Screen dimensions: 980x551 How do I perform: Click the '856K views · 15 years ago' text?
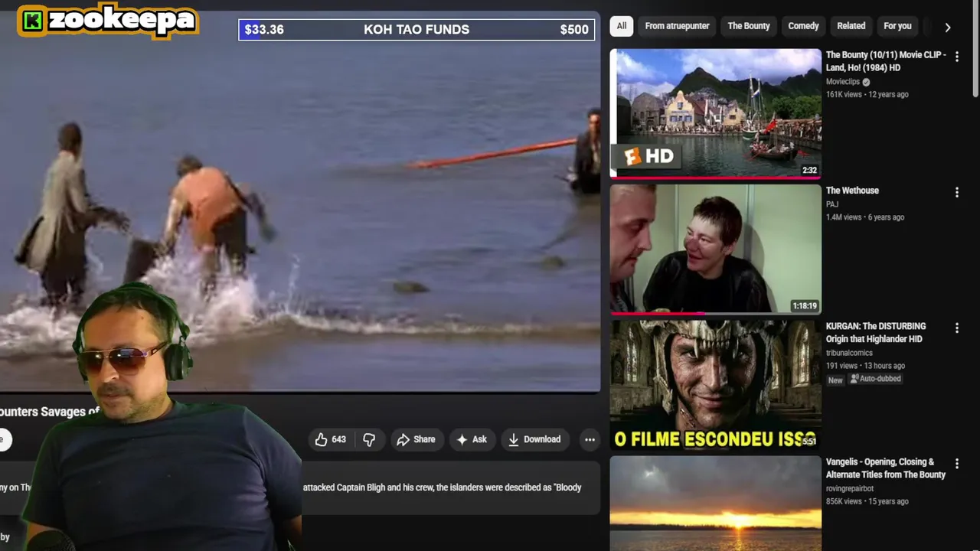(x=867, y=501)
